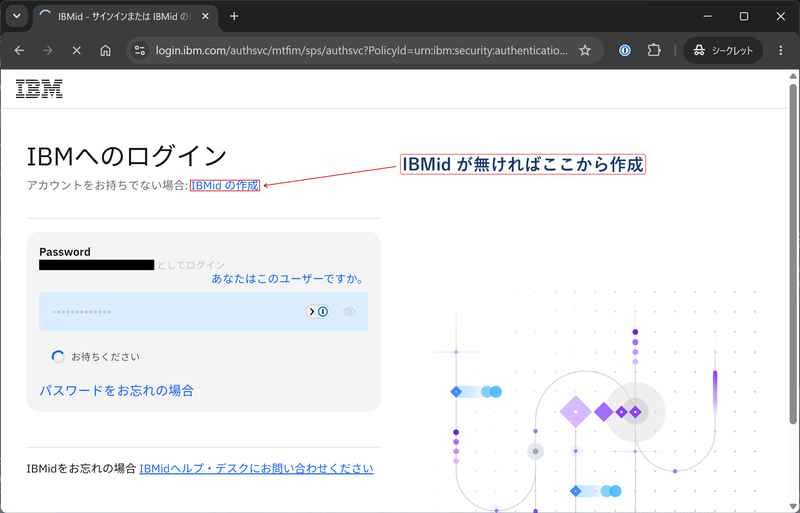Click the scrollbar up arrow
Viewport: 800px width, 513px height.
click(793, 76)
